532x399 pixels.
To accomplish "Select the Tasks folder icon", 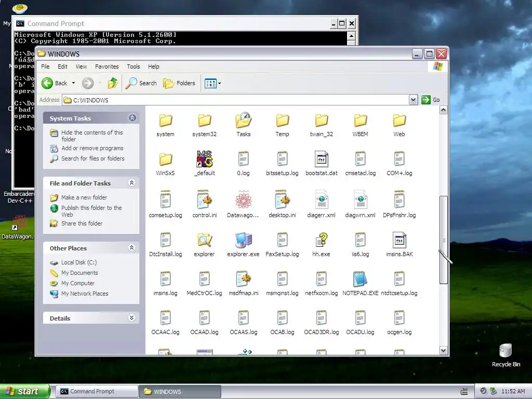I will pyautogui.click(x=243, y=121).
